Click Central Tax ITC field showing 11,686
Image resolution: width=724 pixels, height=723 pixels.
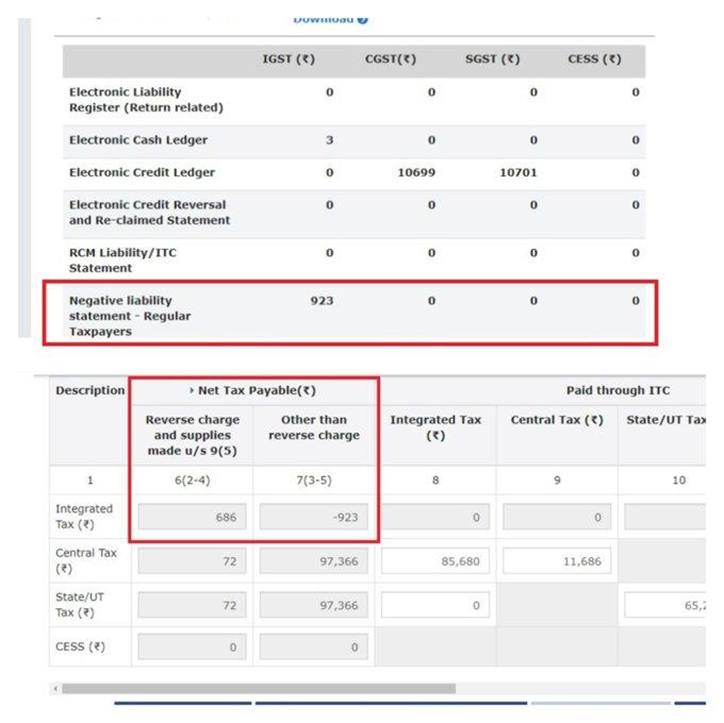[555, 561]
